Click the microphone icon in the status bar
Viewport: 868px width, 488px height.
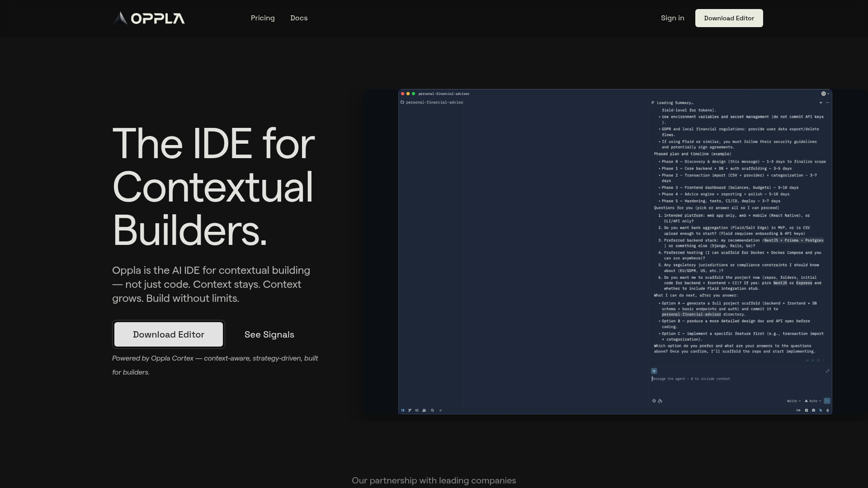pos(828,410)
